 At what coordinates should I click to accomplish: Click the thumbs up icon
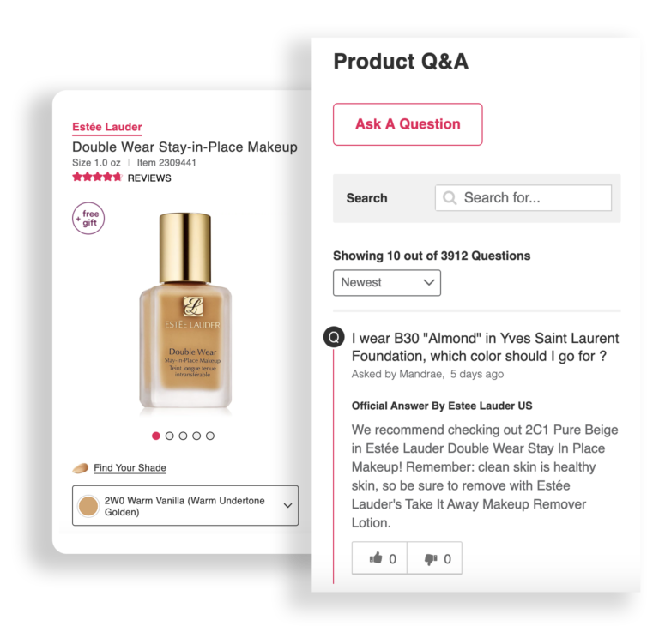click(375, 558)
